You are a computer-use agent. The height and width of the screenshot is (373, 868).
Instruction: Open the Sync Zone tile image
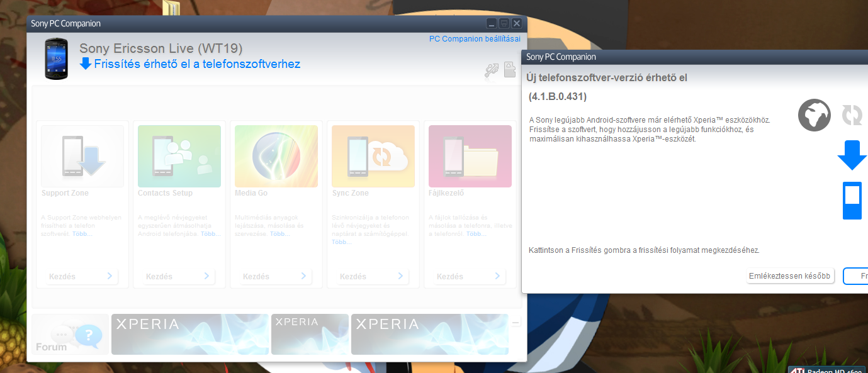click(373, 156)
